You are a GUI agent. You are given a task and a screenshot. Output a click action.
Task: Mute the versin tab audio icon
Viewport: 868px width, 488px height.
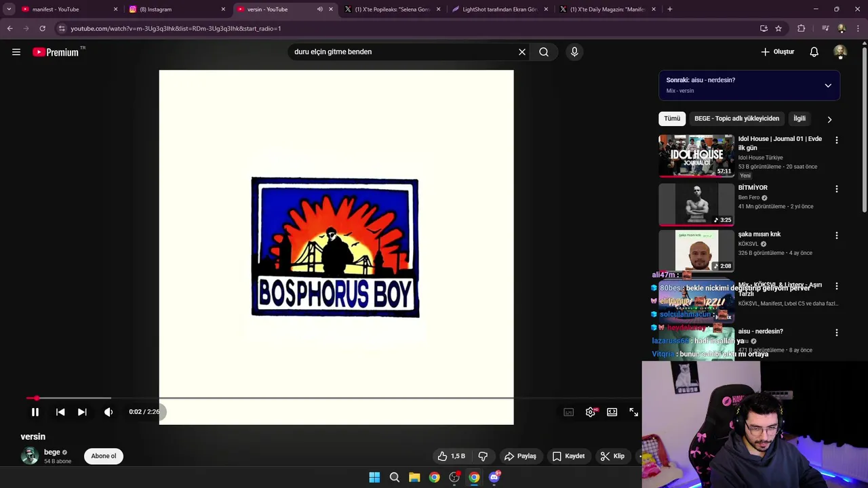click(x=320, y=9)
